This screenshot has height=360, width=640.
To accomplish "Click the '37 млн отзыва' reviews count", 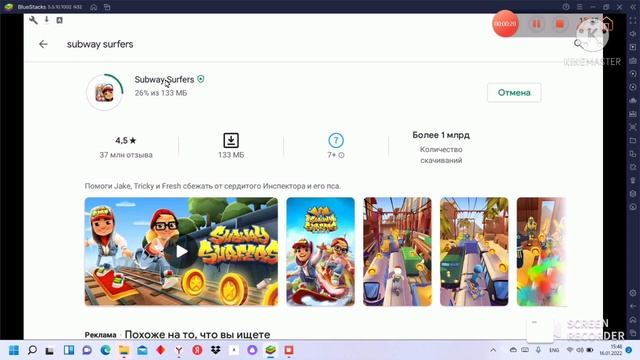I will click(x=126, y=155).
